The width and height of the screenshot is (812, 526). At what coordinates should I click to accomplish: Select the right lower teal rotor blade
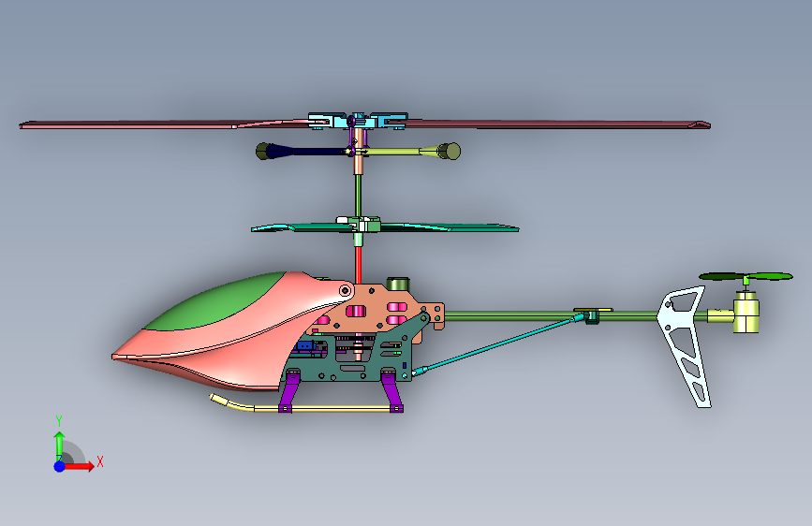[450, 227]
